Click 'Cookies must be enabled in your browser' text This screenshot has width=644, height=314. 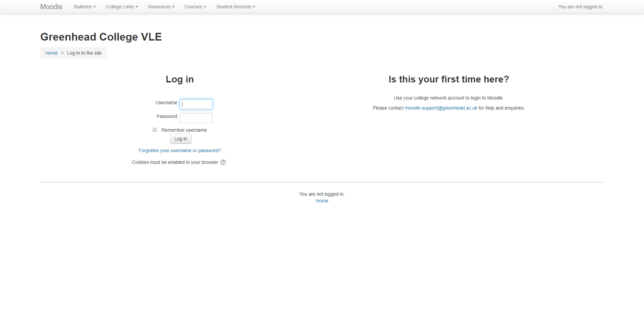175,162
